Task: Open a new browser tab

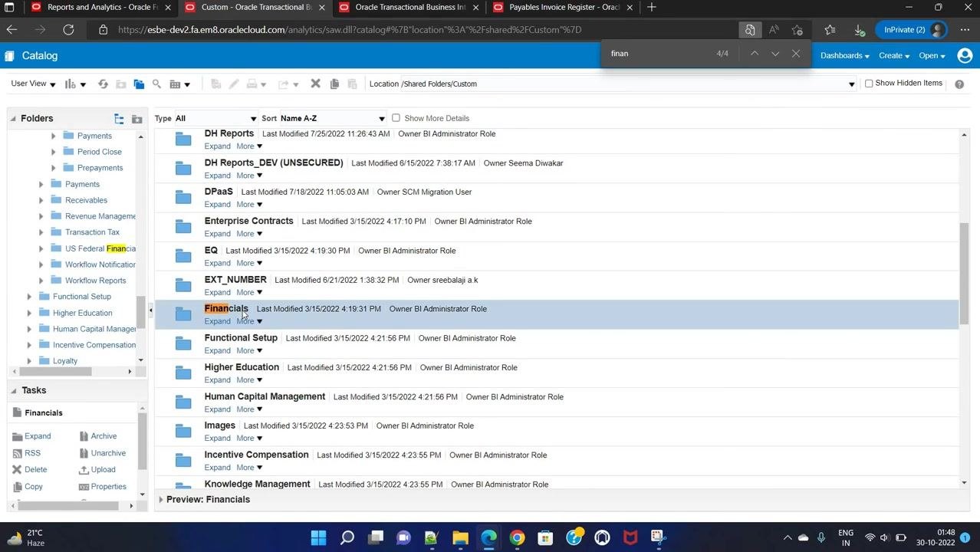Action: [652, 8]
